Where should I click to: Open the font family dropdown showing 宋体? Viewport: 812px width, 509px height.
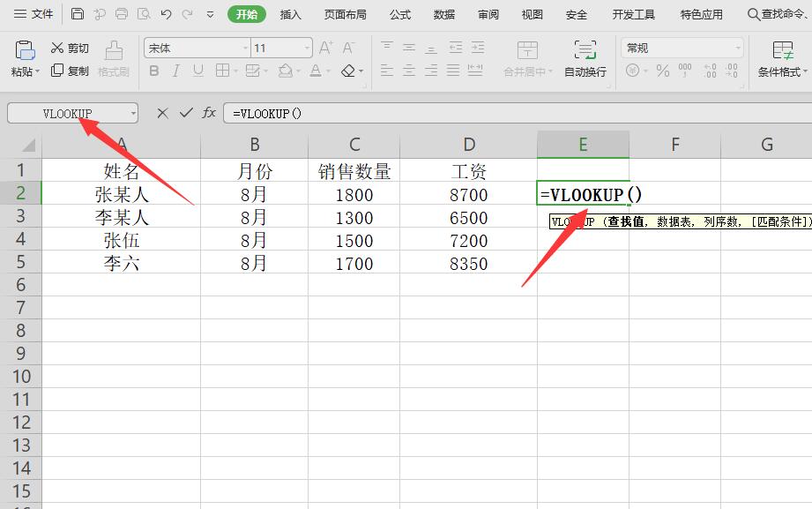pos(196,47)
